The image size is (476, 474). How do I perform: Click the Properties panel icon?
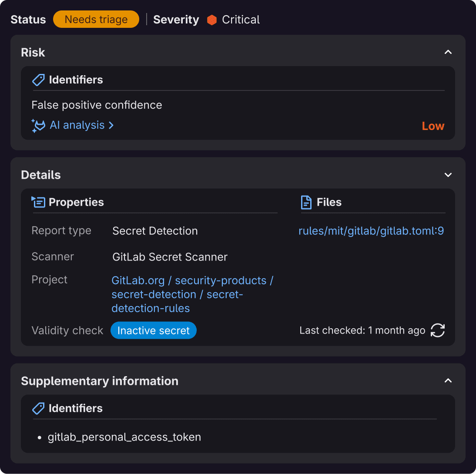(x=38, y=202)
